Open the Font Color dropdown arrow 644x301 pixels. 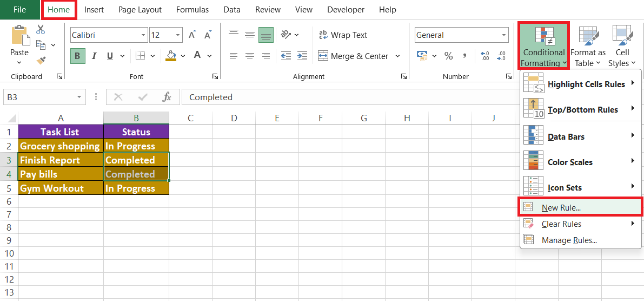209,56
